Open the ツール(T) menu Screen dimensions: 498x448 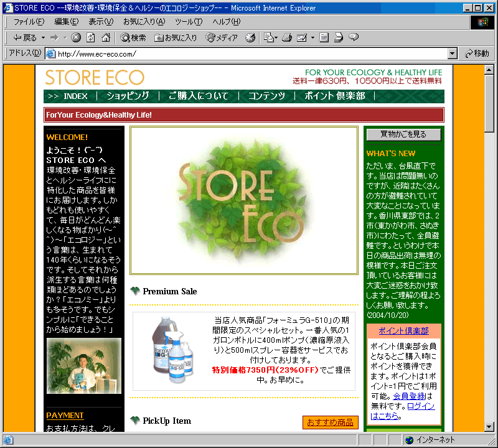coord(189,22)
